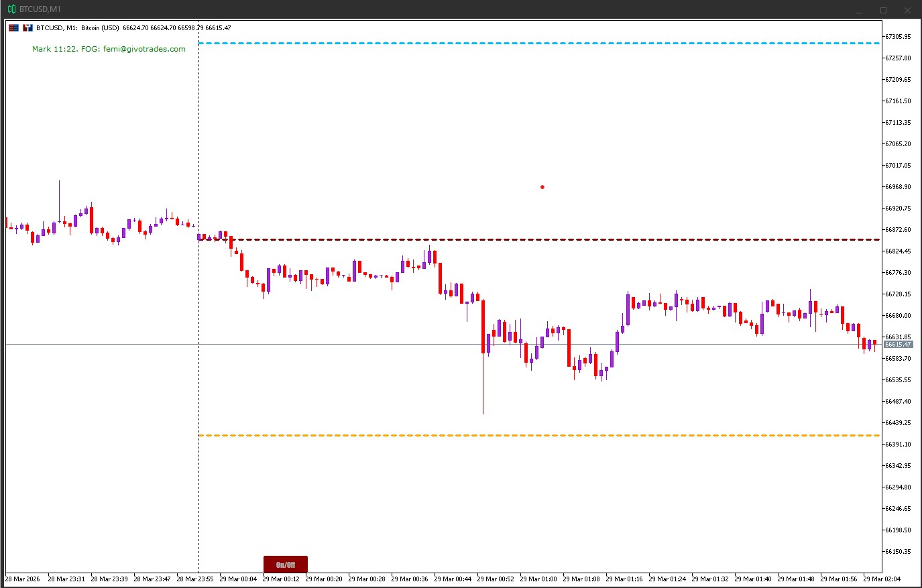Click the '28 Mar 2026' date label on time axis
Viewport: 922px width, 588px height.
[23, 579]
